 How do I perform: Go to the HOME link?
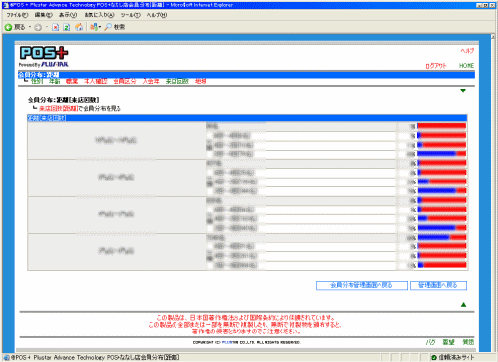[466, 66]
